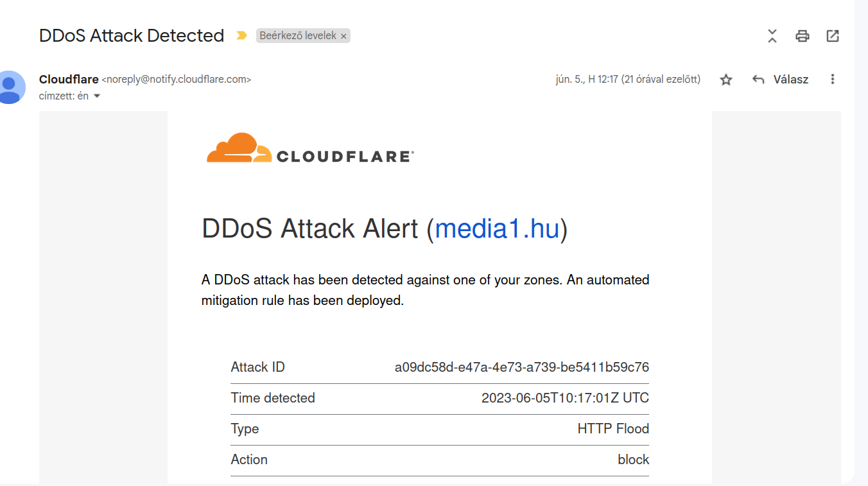Click the Time detected row label
The height and width of the screenshot is (486, 868).
pos(273,398)
